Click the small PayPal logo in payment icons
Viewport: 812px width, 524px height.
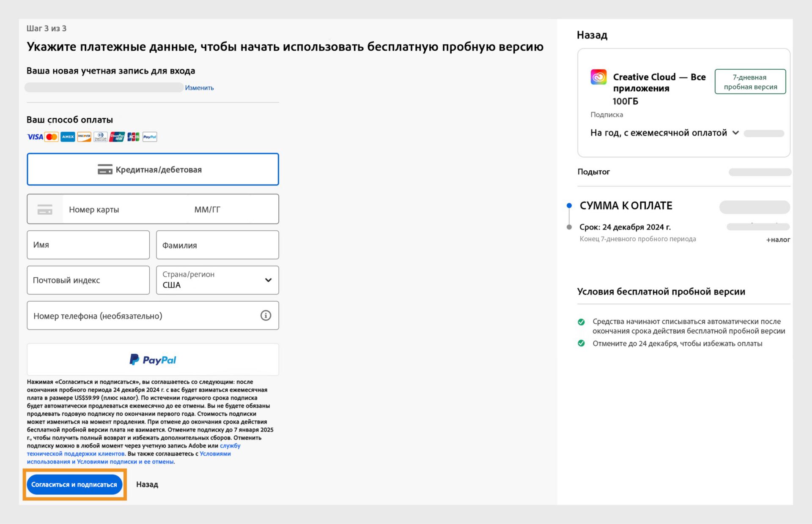(150, 137)
